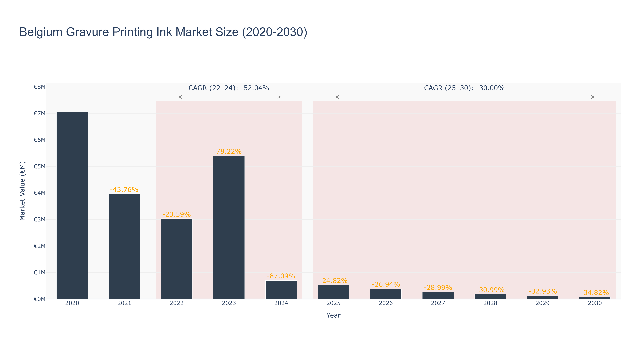
Task: Click the -30.99% growth label
Action: (490, 290)
